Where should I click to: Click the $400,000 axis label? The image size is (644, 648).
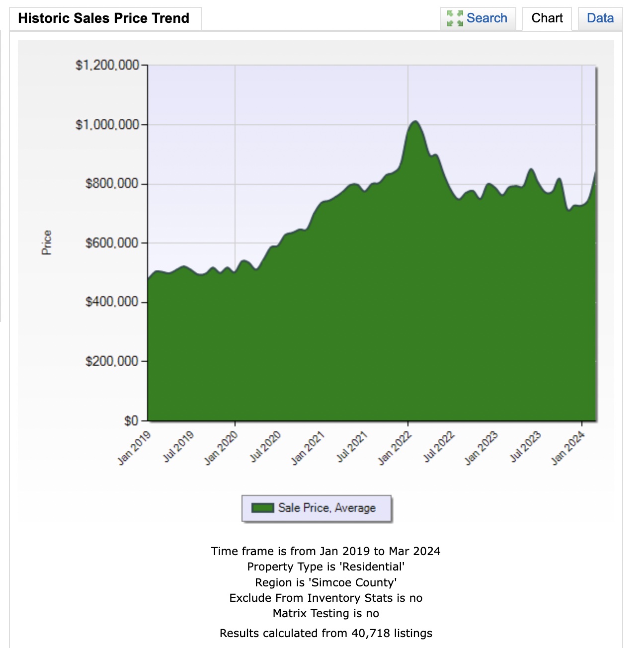(x=112, y=302)
